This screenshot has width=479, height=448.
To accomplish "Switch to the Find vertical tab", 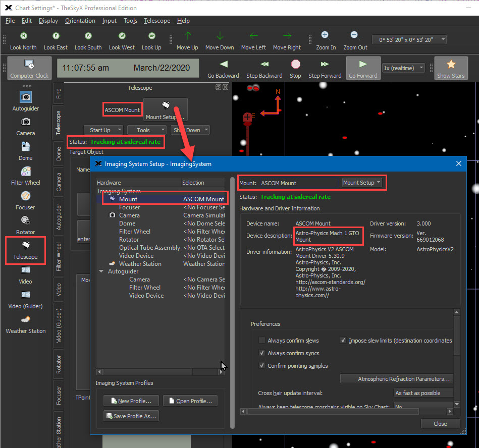I will pos(59,93).
